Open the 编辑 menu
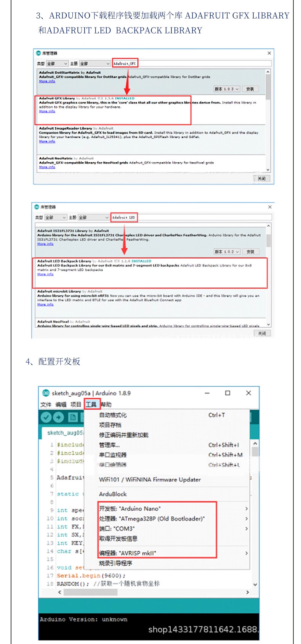 click(61, 404)
